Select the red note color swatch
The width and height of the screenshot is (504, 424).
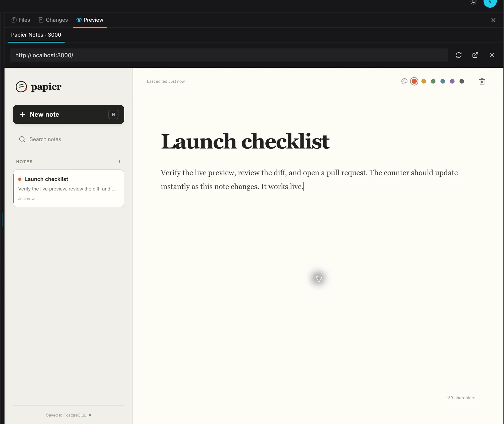[x=414, y=81]
